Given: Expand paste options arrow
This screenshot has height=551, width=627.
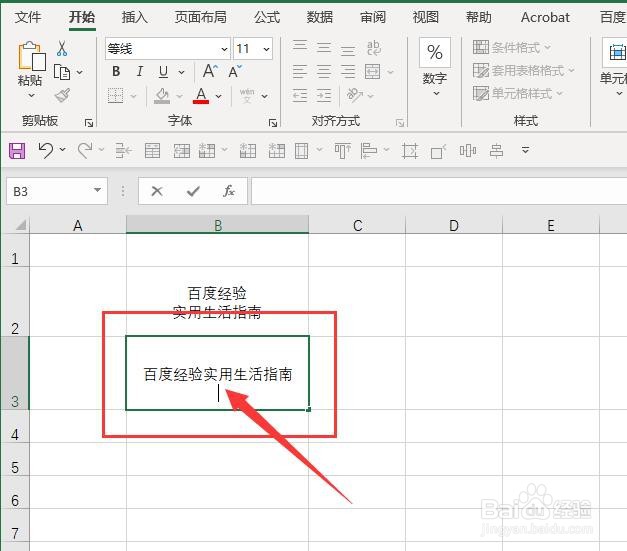Looking at the screenshot, I should (31, 96).
